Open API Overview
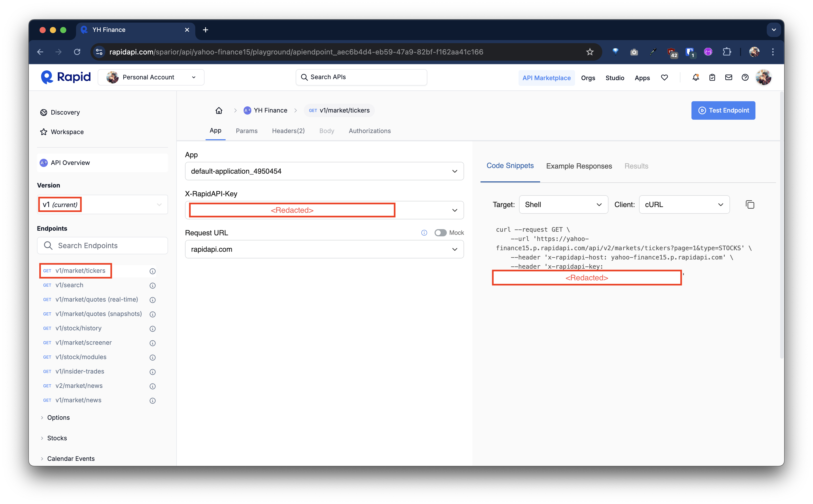Image resolution: width=813 pixels, height=504 pixels. (x=102, y=163)
